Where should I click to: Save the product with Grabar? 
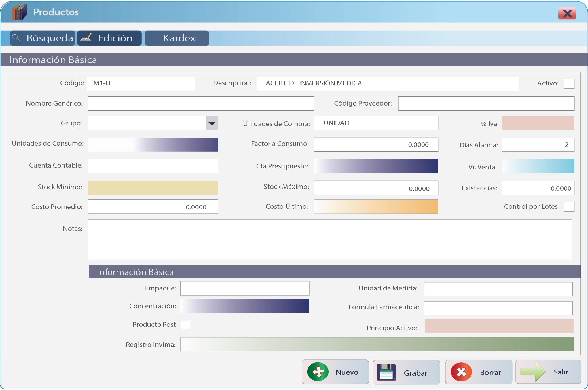pos(406,372)
